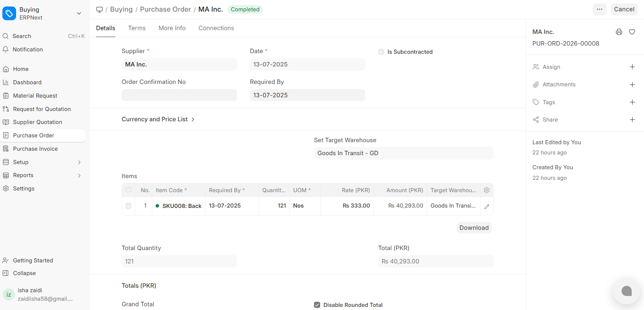Select Purchase Order in sidebar
644x310 pixels.
(43, 135)
